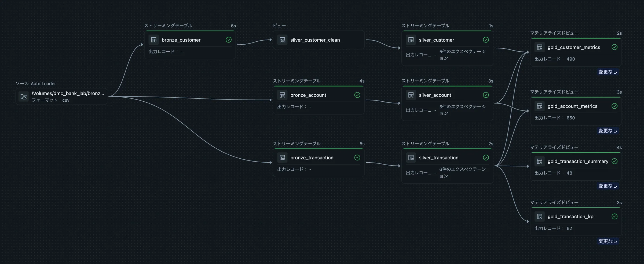Select the silver_customer_clean node name

click(x=315, y=40)
